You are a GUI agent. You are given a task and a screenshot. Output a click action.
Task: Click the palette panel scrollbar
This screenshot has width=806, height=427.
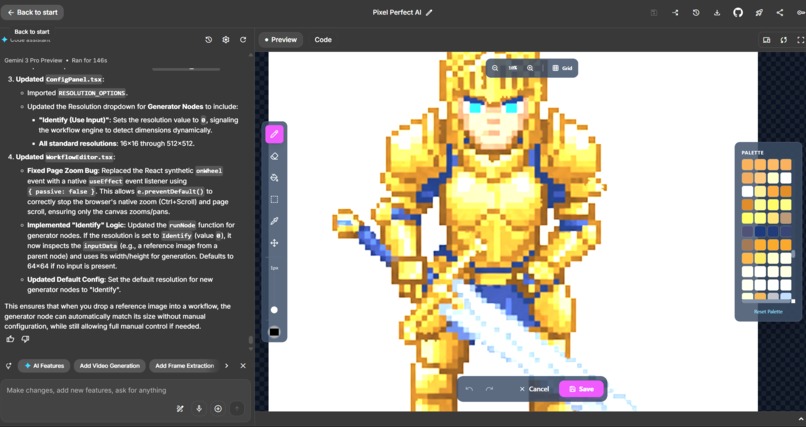[794, 253]
